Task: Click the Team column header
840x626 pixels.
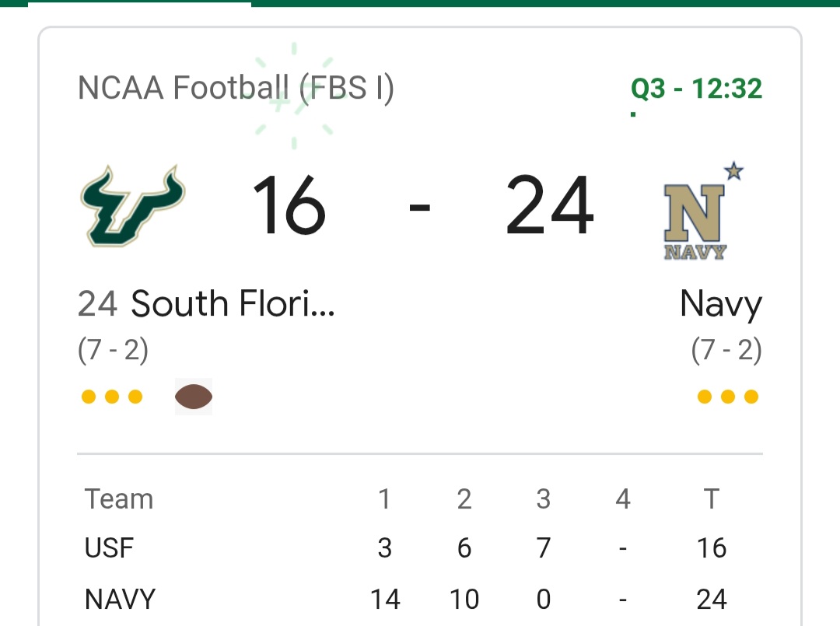Action: (119, 499)
